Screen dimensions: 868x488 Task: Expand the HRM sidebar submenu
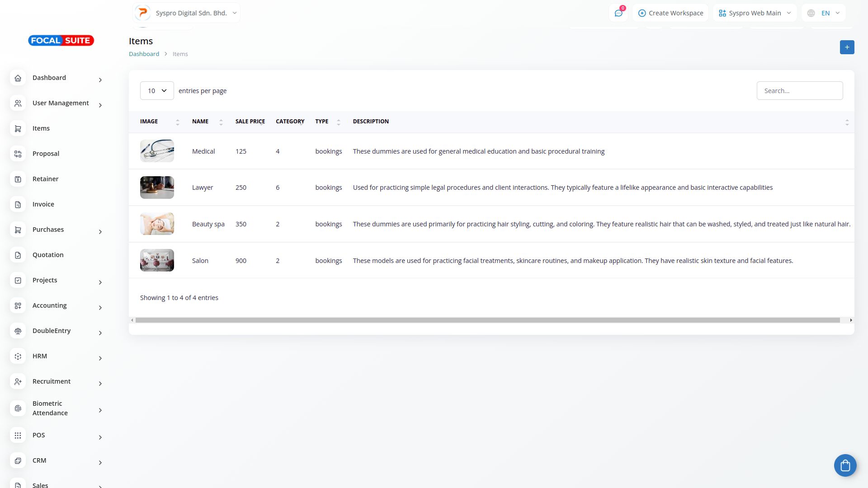pos(100,358)
